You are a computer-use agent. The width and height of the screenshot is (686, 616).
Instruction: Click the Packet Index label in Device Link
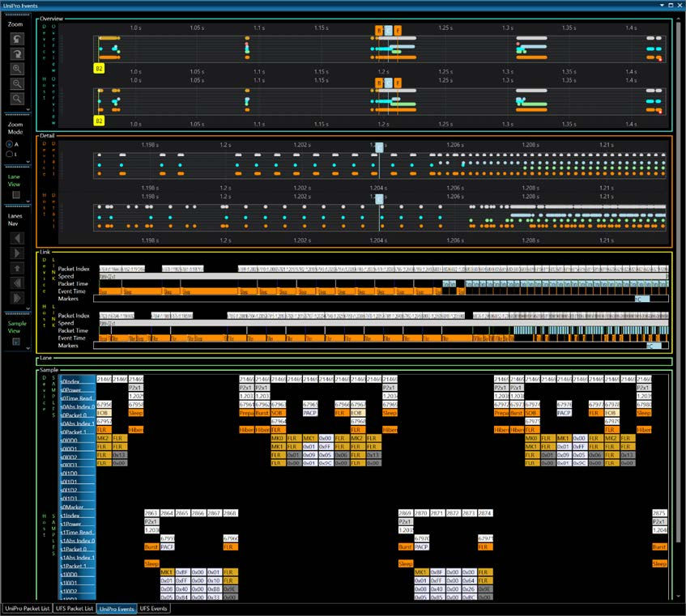tap(74, 269)
